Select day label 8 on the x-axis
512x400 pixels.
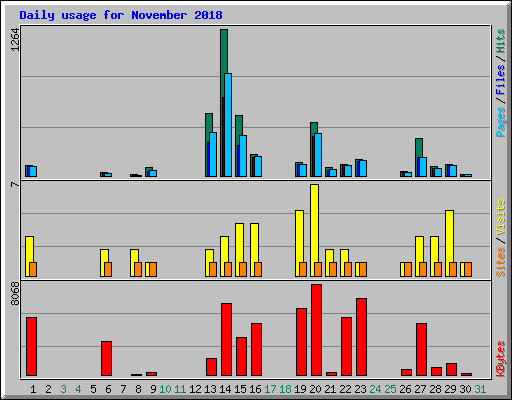138,389
